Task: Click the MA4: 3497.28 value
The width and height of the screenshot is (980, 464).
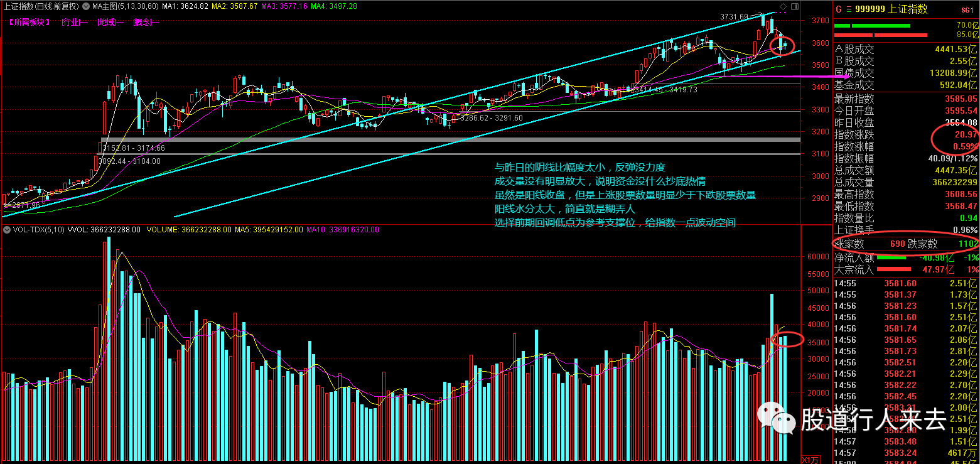Action: [335, 6]
